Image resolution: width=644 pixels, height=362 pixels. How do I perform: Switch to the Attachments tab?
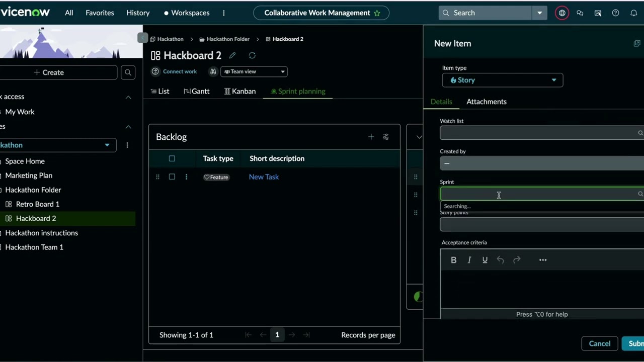(x=486, y=102)
